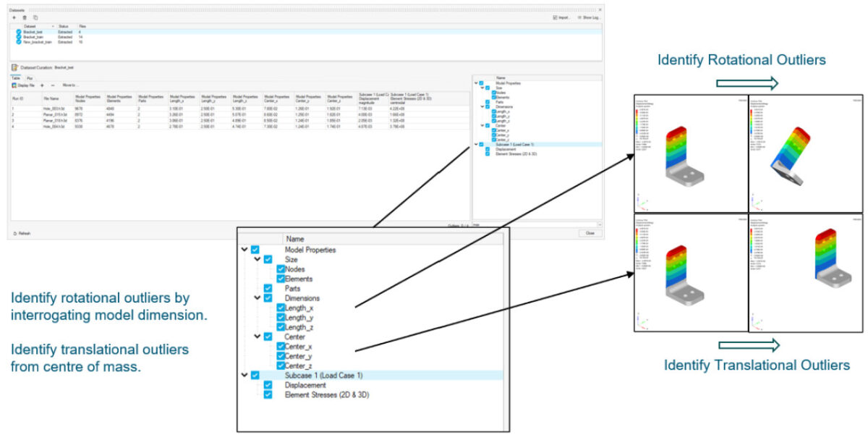Click the Dataset Curation edit icon
Viewport: 868px width, 435px height.
tap(14, 67)
